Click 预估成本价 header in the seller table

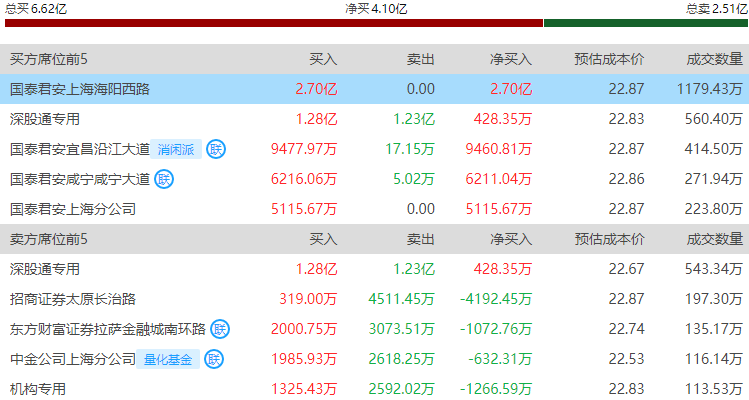609,239
